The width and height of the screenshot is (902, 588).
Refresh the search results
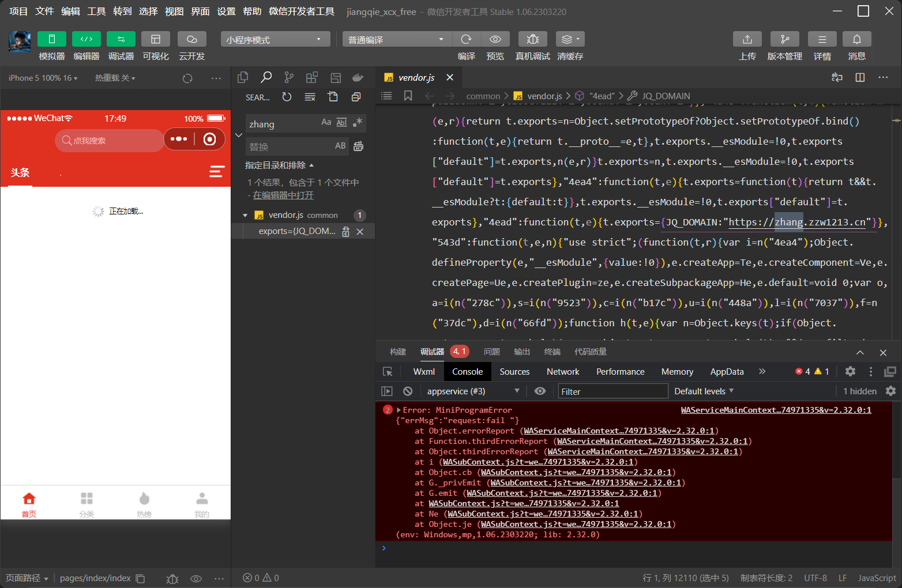point(287,97)
